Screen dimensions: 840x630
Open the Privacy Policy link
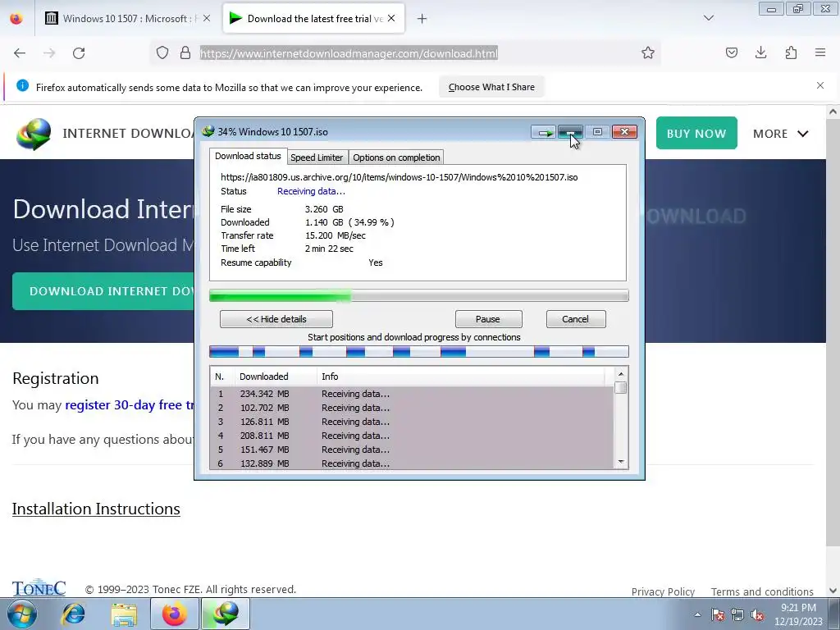(663, 591)
